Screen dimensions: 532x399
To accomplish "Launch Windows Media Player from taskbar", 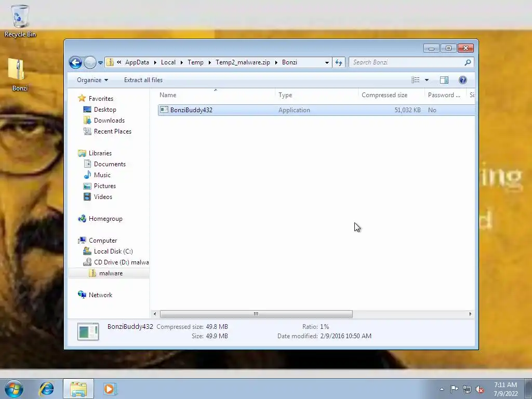I will click(x=110, y=389).
